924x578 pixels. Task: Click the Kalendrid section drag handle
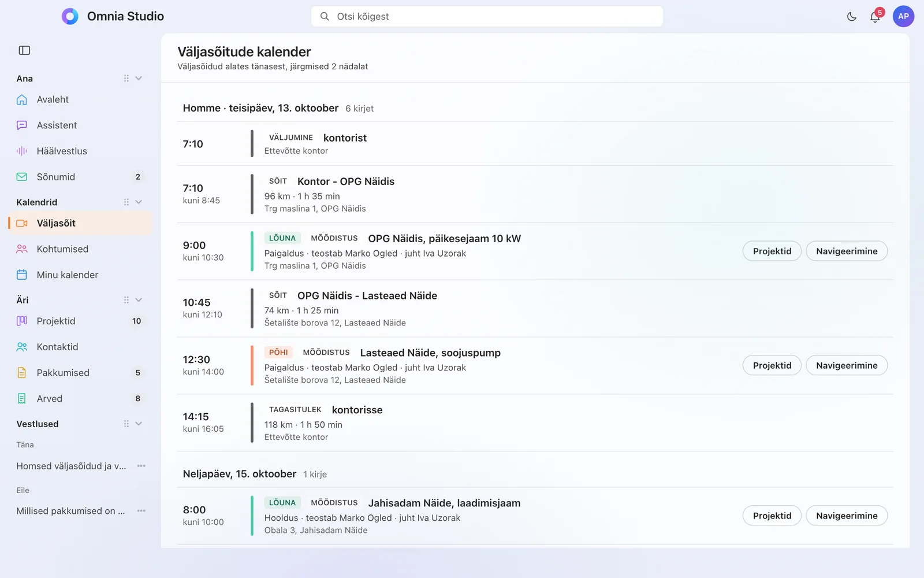[x=126, y=202]
